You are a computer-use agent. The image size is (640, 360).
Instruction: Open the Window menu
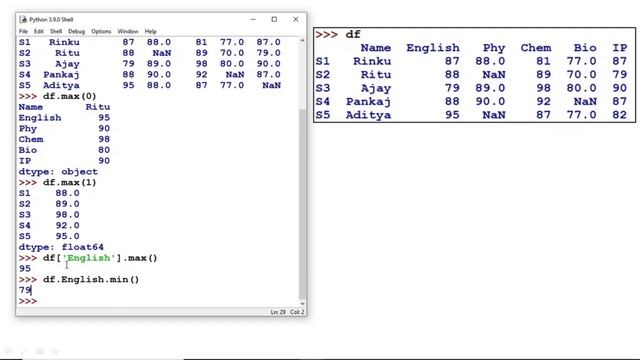[x=128, y=31]
